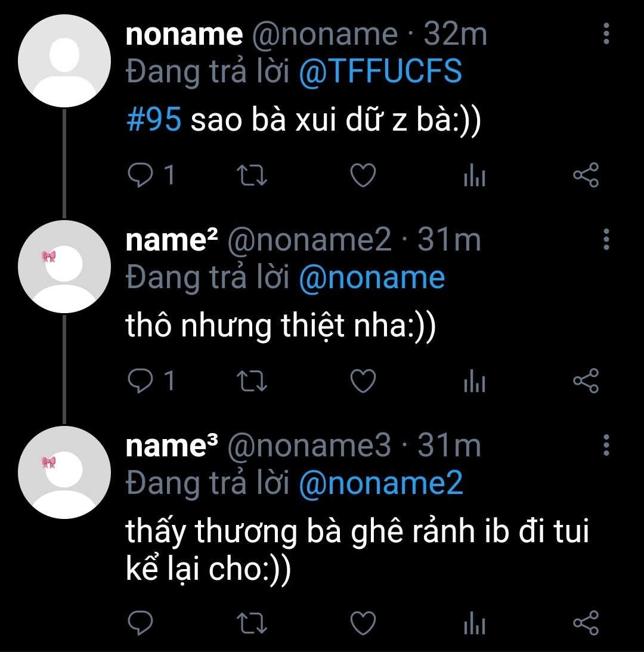Share the name³ tweet
Viewport: 644px width, 652px height.
tap(586, 623)
